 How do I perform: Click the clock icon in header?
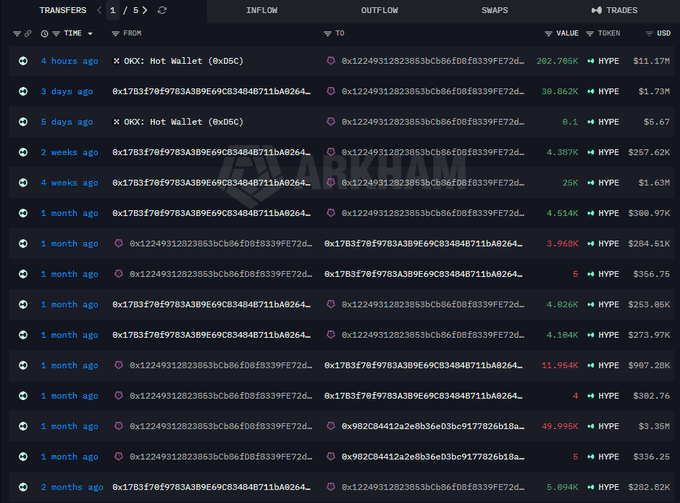[44, 33]
